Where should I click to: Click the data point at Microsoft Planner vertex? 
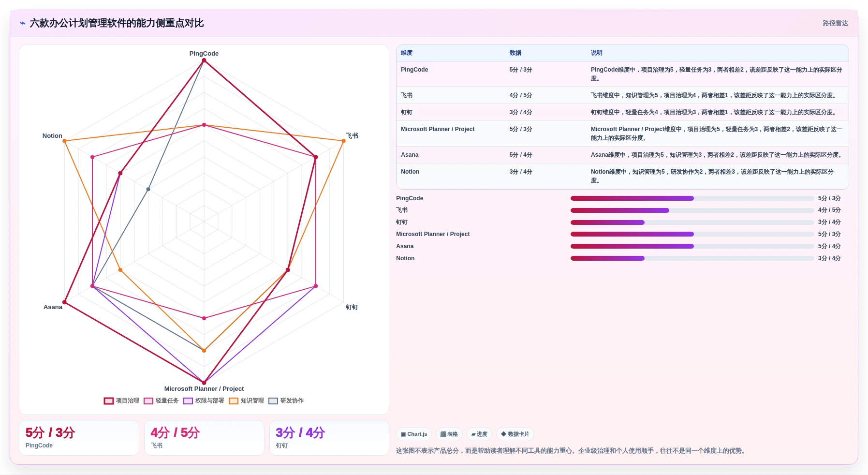(x=204, y=383)
